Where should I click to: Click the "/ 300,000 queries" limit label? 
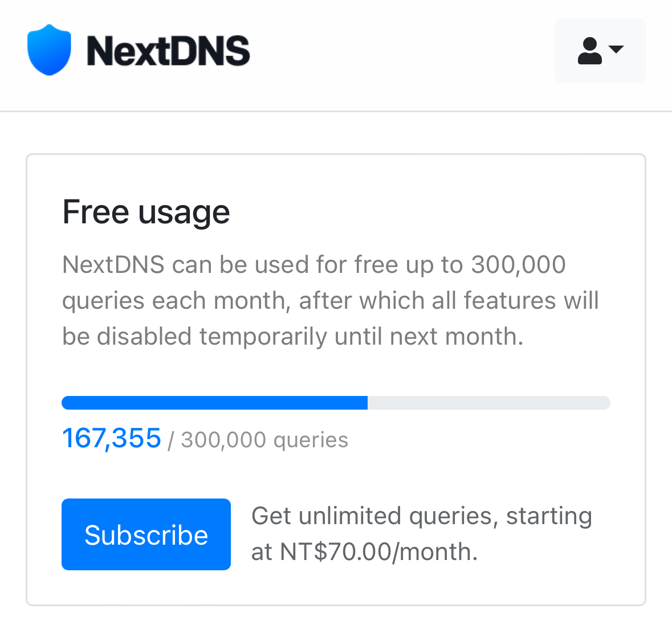[x=258, y=440]
